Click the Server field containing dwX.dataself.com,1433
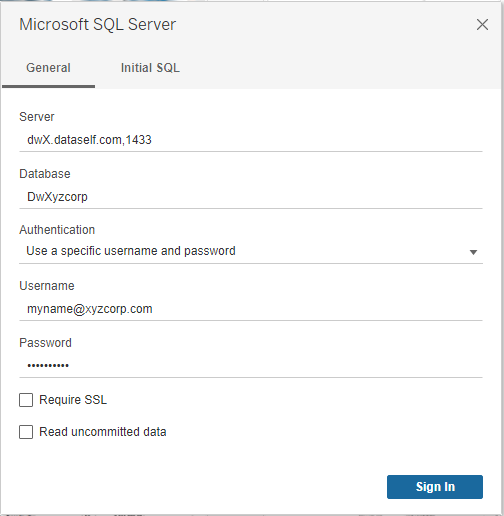The width and height of the screenshot is (504, 516). (x=251, y=140)
